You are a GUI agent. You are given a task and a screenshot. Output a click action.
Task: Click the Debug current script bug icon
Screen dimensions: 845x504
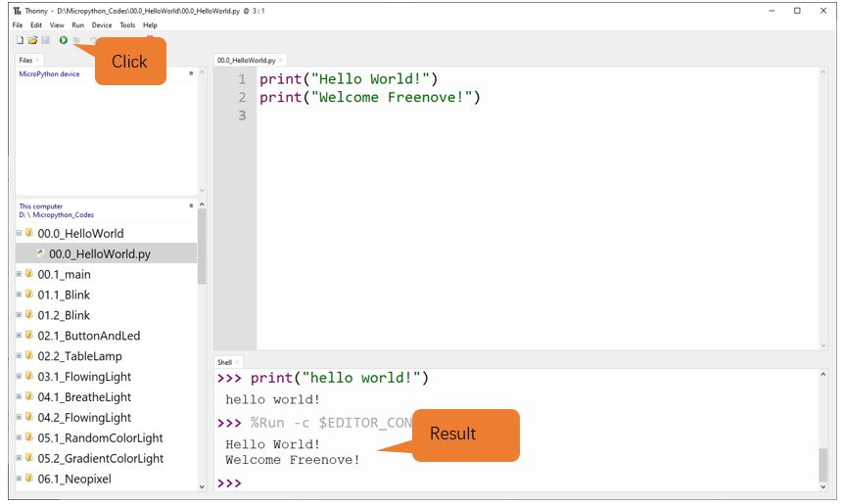(76, 40)
